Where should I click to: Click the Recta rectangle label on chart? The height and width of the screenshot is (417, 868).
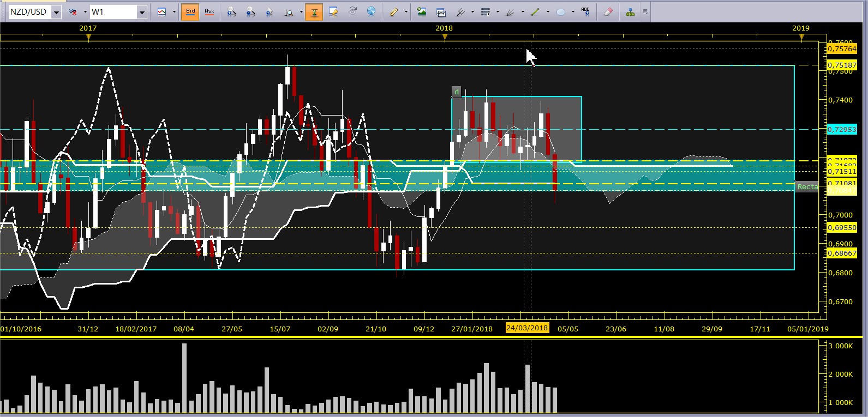tap(807, 186)
